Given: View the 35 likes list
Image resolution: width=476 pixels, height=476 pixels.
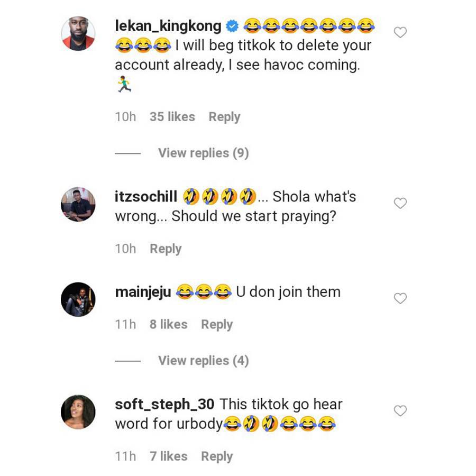Looking at the screenshot, I should point(172,117).
